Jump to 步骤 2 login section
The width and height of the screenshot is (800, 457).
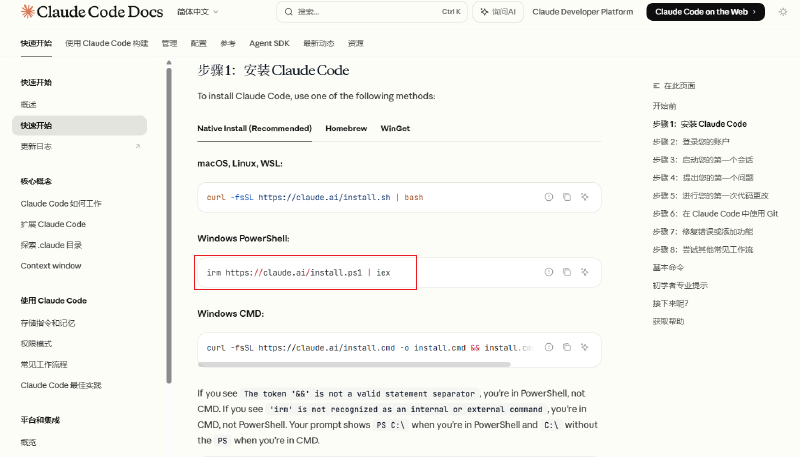(691, 142)
